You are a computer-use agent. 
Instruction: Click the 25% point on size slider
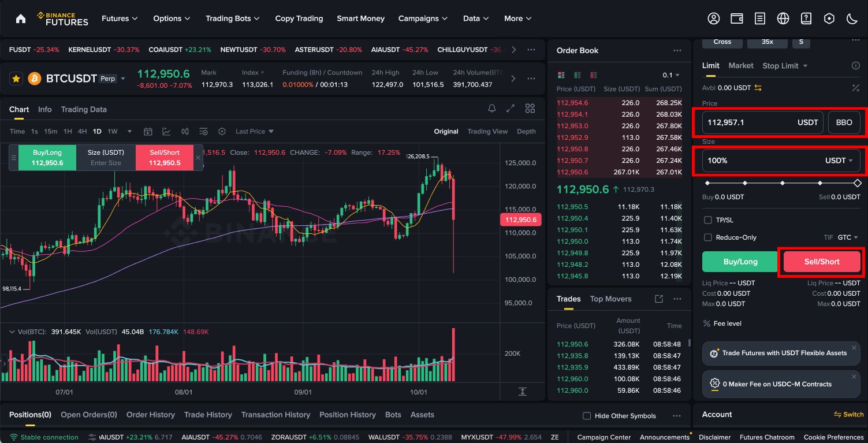coord(744,183)
